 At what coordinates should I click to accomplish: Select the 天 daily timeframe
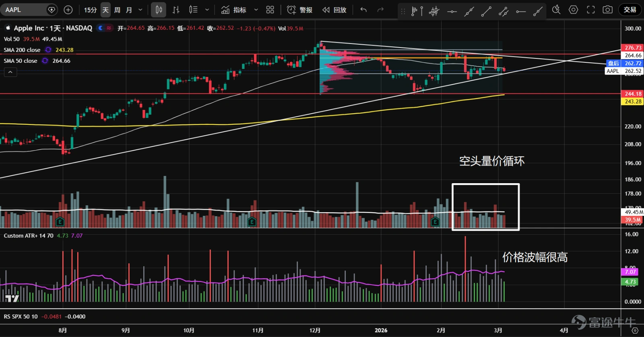(x=105, y=10)
